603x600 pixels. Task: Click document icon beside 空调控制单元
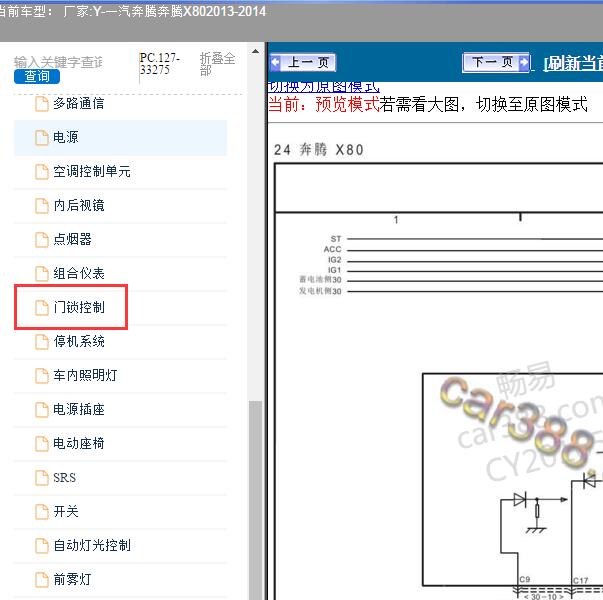42,172
